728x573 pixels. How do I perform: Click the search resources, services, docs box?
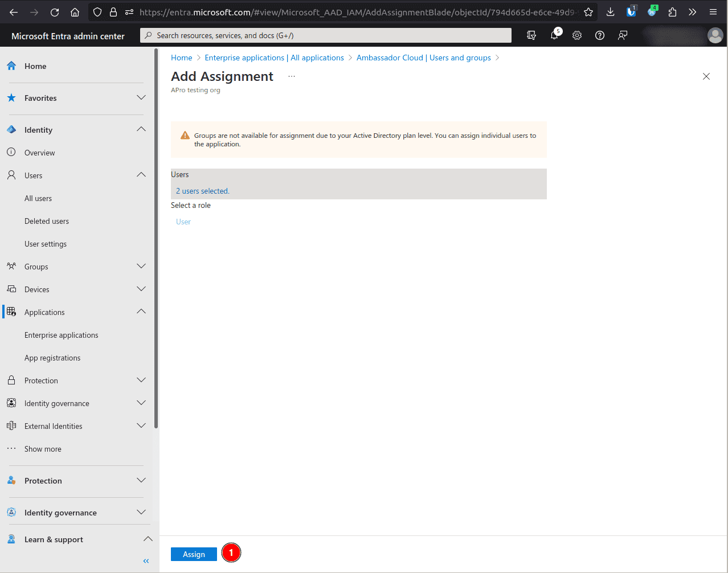326,35
